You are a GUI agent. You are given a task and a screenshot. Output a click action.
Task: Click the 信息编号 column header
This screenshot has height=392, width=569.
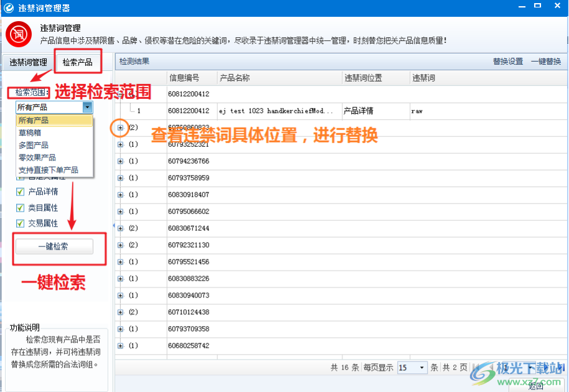pyautogui.click(x=192, y=78)
